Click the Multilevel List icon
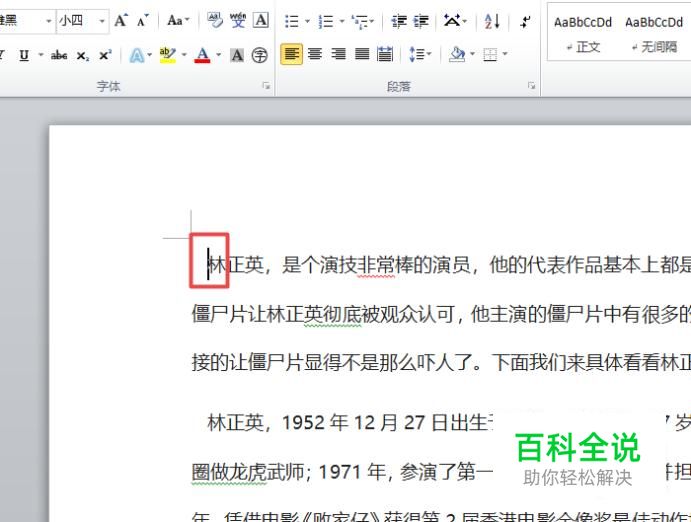 (x=359, y=21)
